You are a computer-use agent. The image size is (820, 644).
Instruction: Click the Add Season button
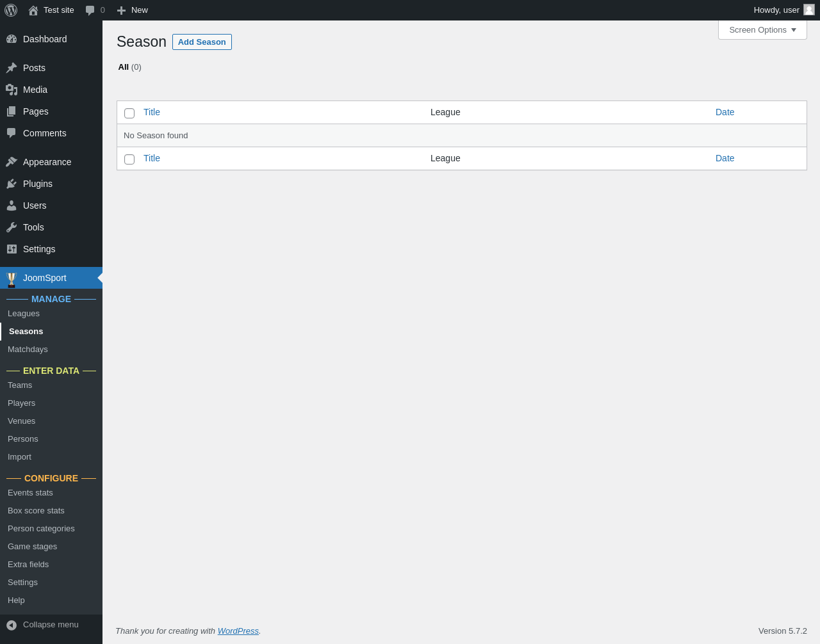click(x=202, y=42)
